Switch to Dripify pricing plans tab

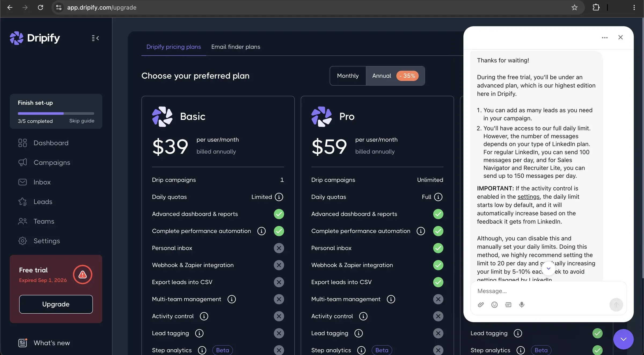(x=174, y=47)
